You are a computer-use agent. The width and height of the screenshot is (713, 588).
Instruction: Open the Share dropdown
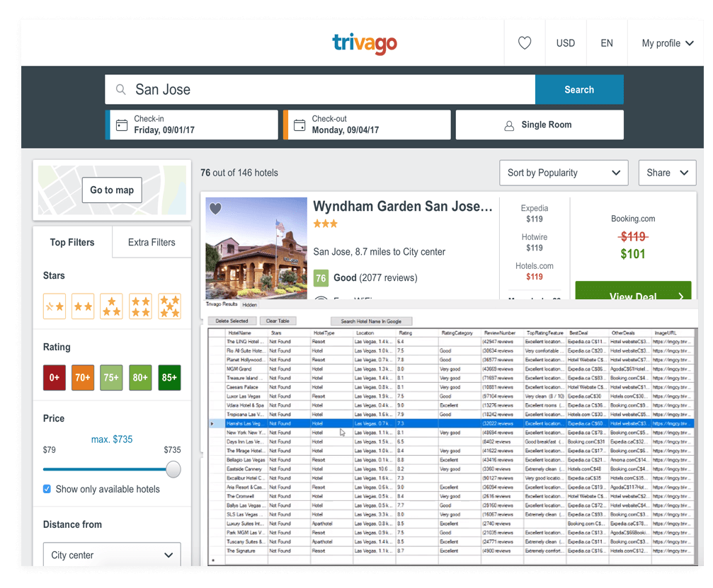tap(667, 173)
